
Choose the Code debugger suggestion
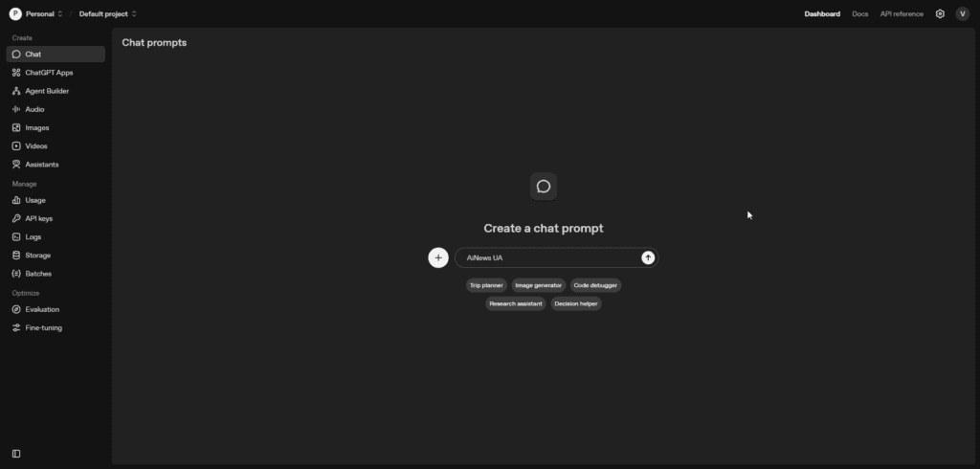(595, 285)
